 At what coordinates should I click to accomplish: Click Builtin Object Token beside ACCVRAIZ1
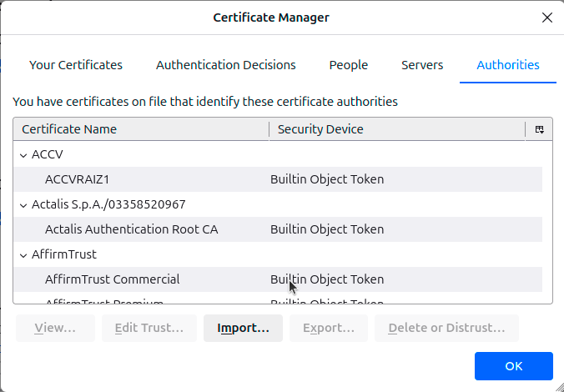327,179
